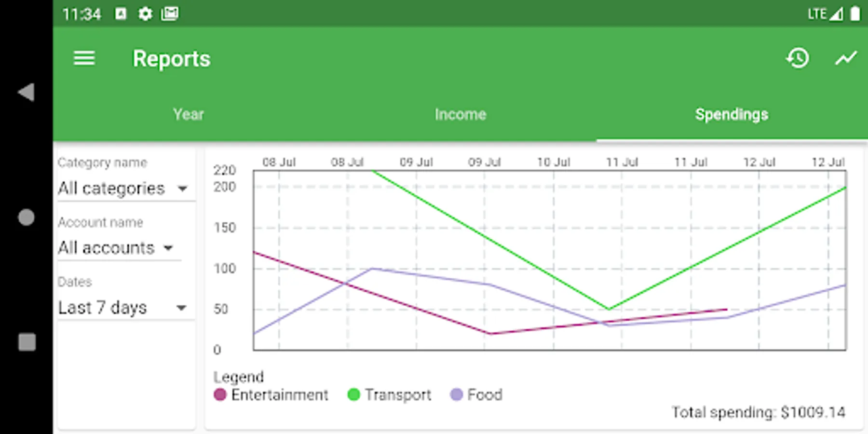
Task: Select the Spendings tab
Action: 732,114
